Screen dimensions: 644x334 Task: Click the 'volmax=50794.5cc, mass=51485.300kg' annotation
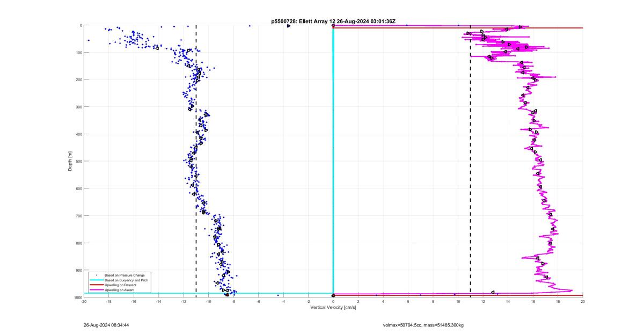click(423, 325)
